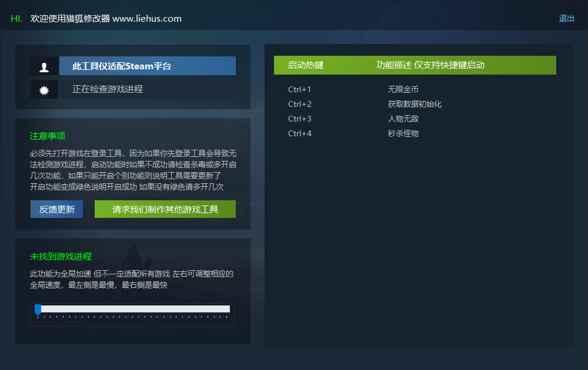Click the 获取数据初始化 function
This screenshot has width=588, height=370.
tap(415, 104)
